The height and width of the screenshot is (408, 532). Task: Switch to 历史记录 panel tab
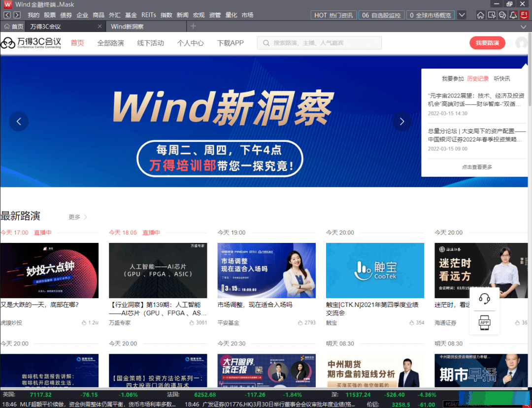(478, 79)
